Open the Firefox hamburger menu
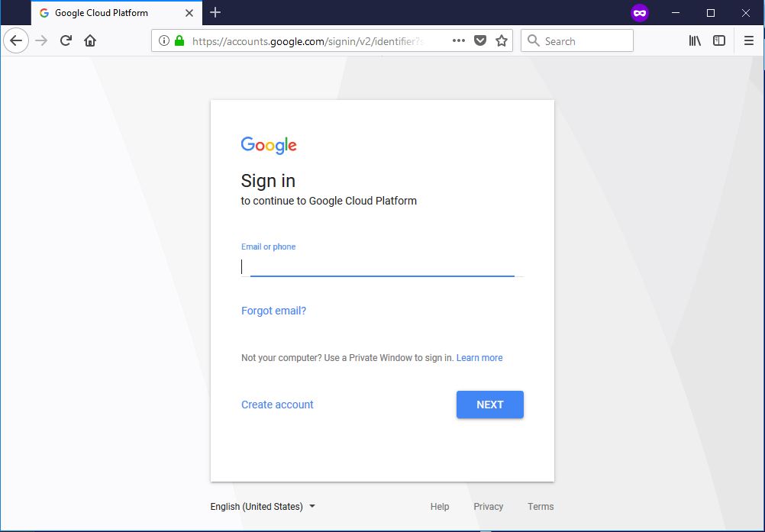The image size is (765, 532). 749,40
